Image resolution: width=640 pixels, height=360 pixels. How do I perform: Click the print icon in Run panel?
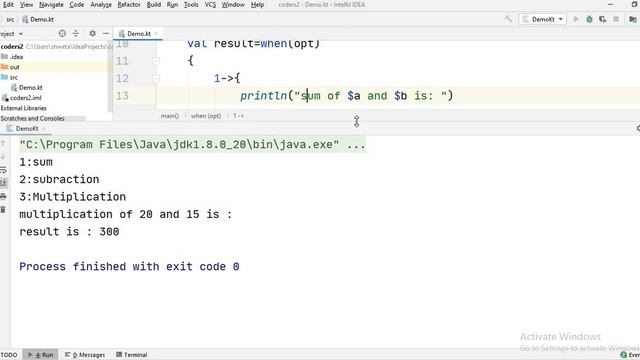click(3, 196)
